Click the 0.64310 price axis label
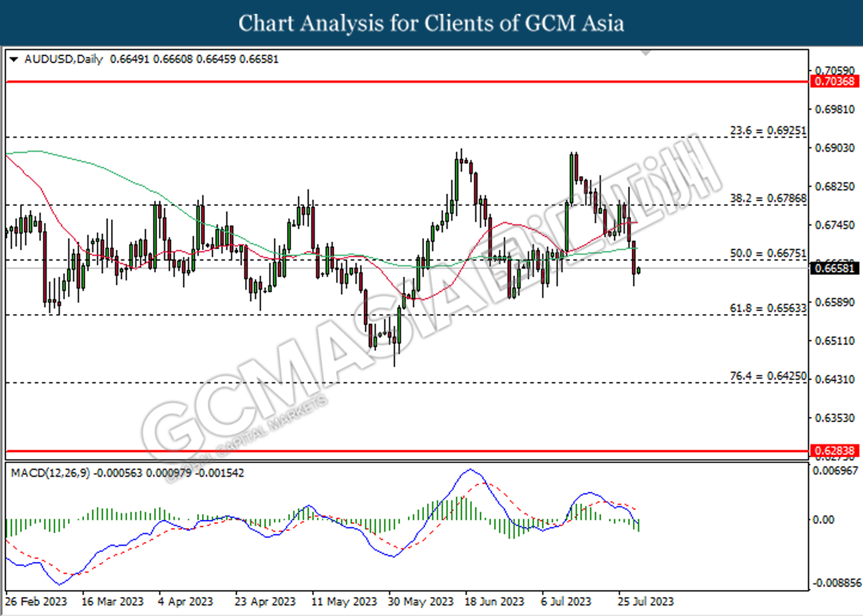 click(835, 379)
